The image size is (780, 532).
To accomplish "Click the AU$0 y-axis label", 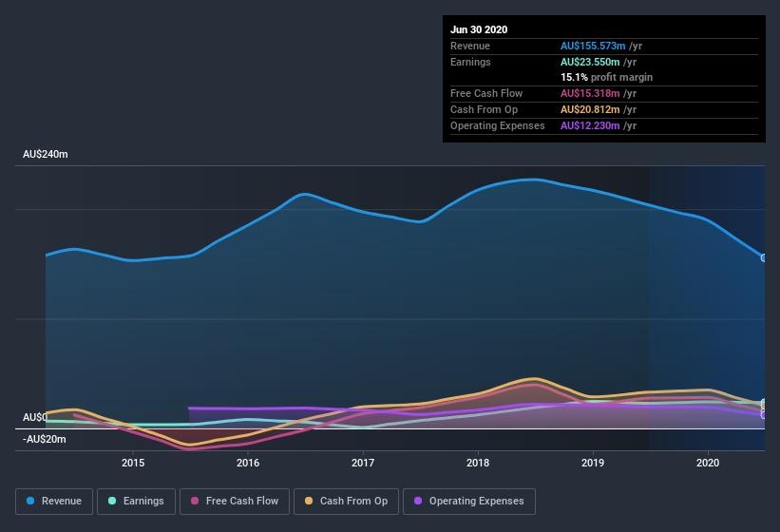I will tap(35, 417).
